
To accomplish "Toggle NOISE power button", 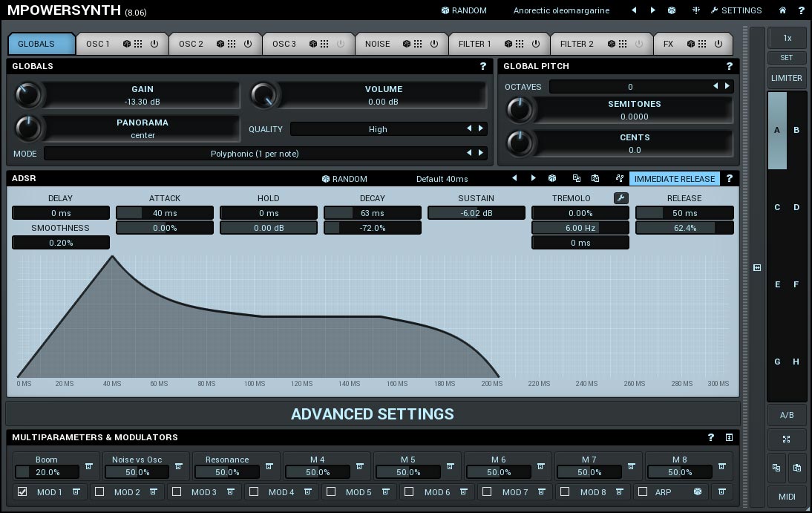I will 434,44.
